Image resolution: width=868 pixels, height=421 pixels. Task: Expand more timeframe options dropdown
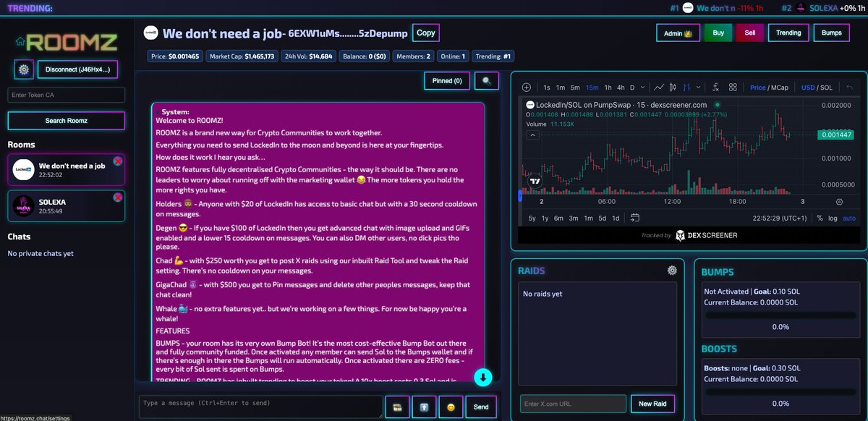[644, 88]
